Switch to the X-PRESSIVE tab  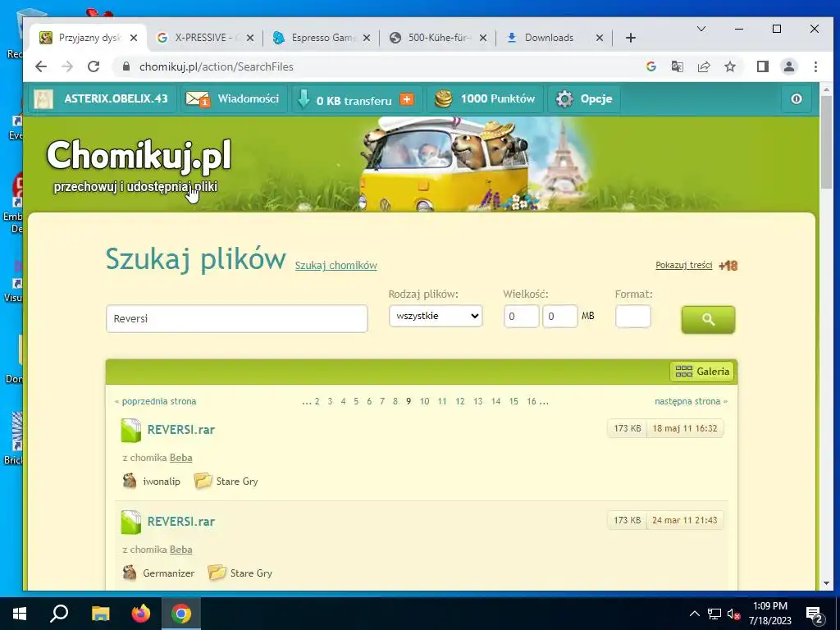(205, 38)
